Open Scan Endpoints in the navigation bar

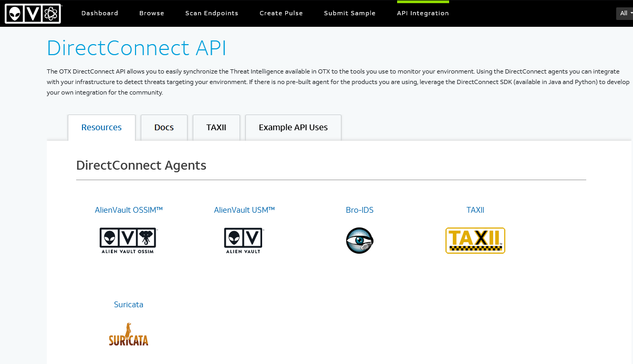(x=212, y=13)
